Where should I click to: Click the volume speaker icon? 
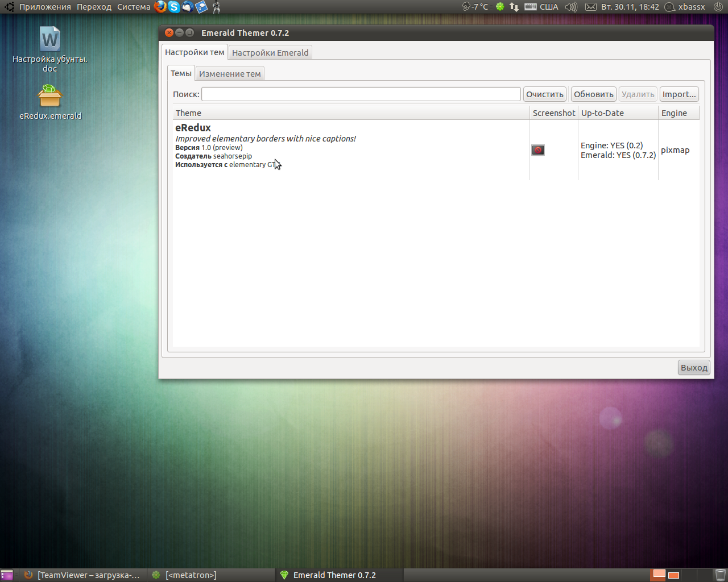tap(571, 7)
